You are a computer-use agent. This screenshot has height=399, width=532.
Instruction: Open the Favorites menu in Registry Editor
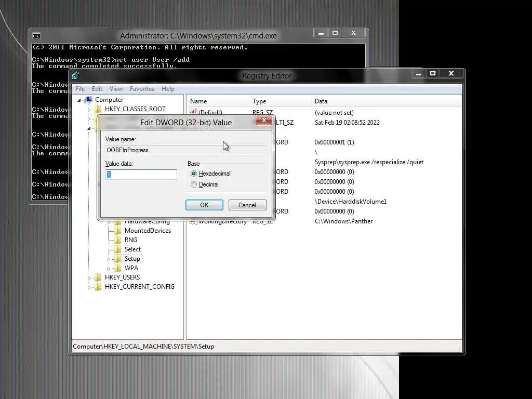click(142, 88)
